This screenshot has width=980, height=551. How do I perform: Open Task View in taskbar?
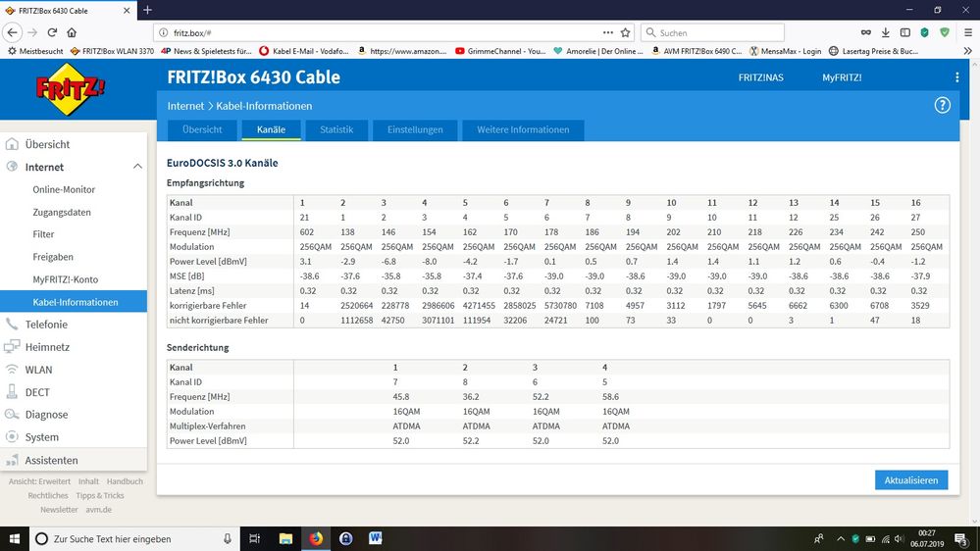(x=254, y=538)
